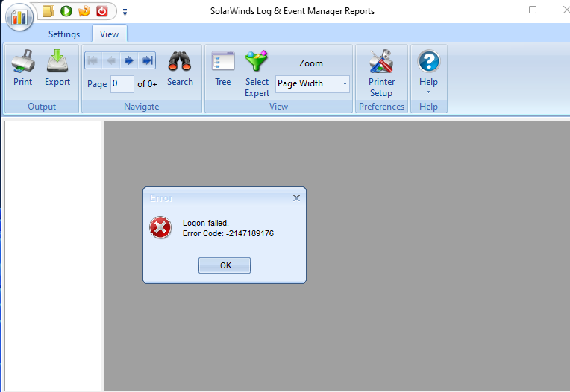Expand the quick access toolbar customize arrow

click(x=125, y=12)
